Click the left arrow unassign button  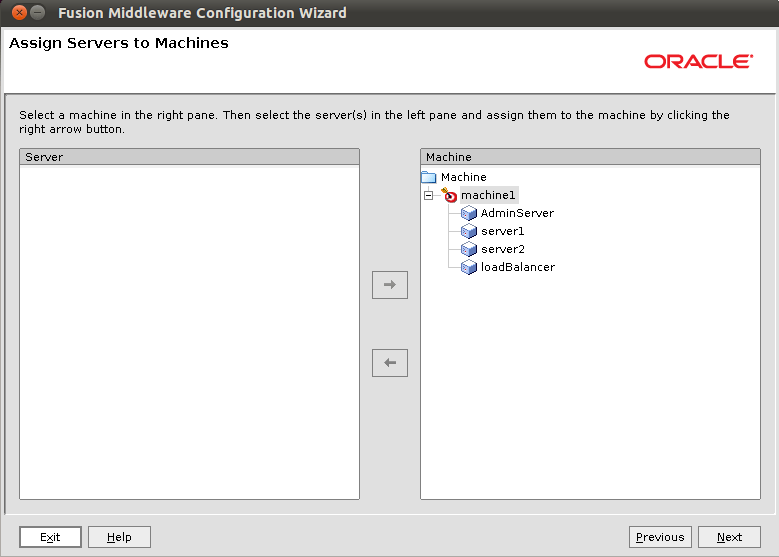coord(390,363)
